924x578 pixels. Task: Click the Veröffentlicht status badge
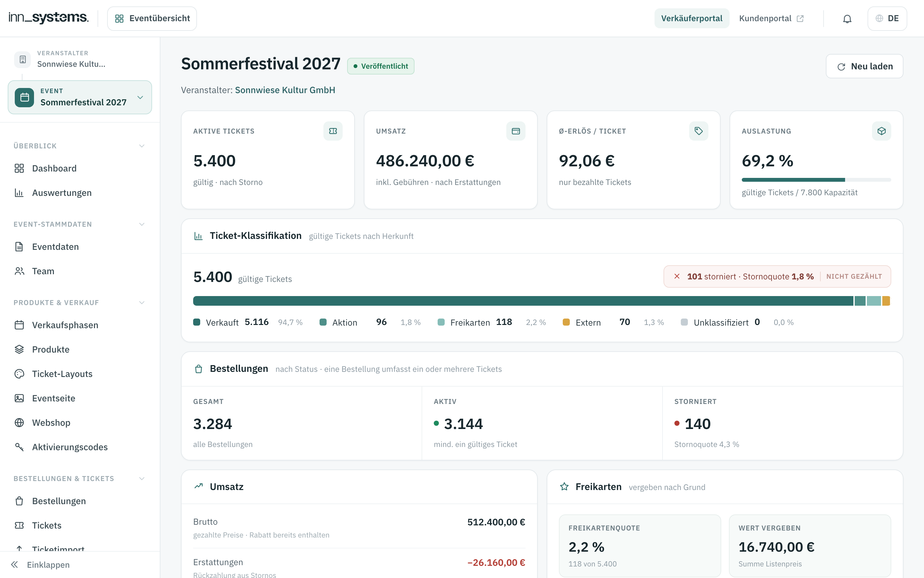point(381,66)
